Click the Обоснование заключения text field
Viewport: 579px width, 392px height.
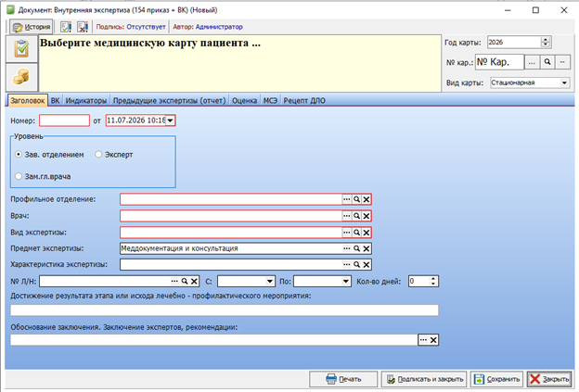(x=214, y=340)
